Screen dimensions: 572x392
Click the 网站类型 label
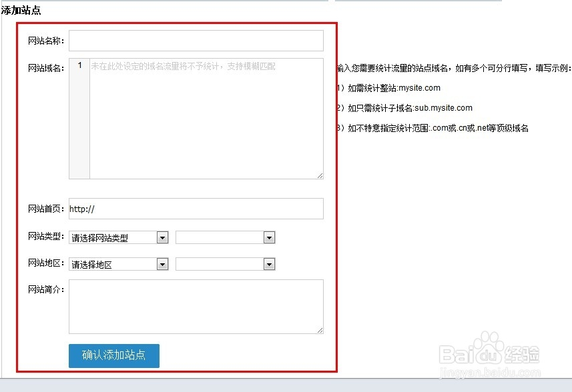(x=46, y=236)
